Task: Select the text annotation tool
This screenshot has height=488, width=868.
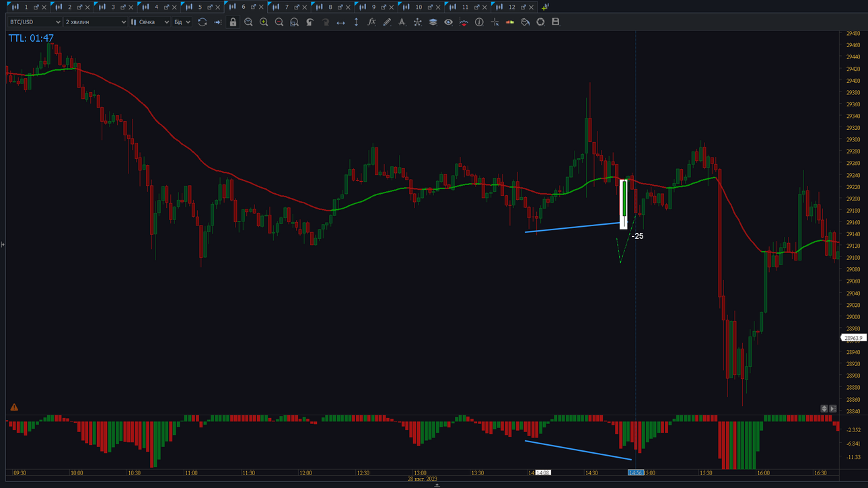Action: tap(402, 22)
